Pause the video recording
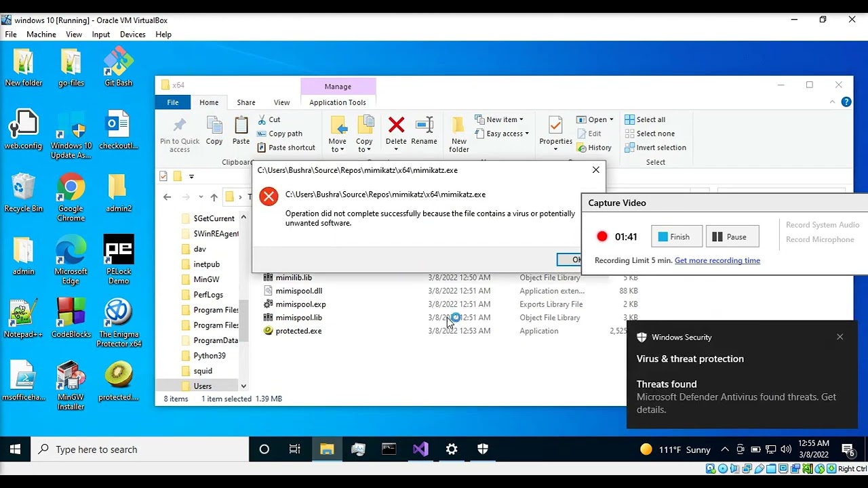 coord(732,237)
